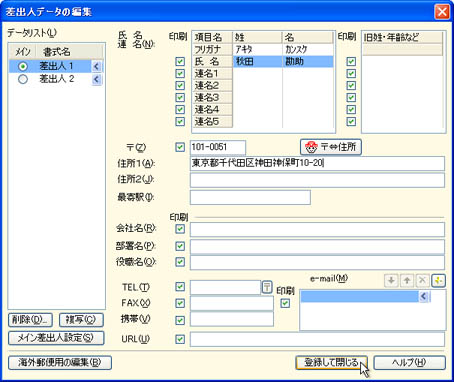Click the e-mail move down arrow icon
This screenshot has height=382, width=454.
[391, 281]
